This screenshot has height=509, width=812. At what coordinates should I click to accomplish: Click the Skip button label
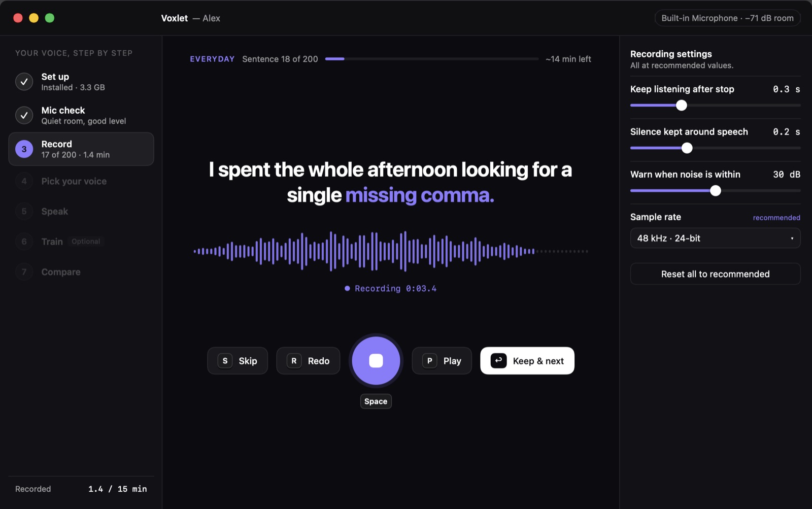point(248,361)
